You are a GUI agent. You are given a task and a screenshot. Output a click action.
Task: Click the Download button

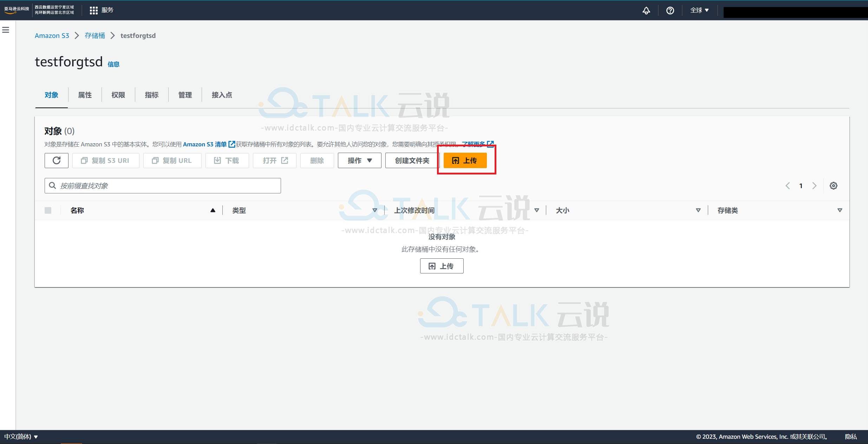(x=227, y=160)
